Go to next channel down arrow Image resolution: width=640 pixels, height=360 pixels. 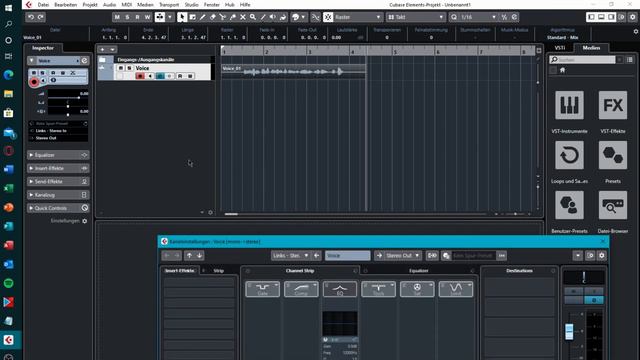click(x=199, y=256)
